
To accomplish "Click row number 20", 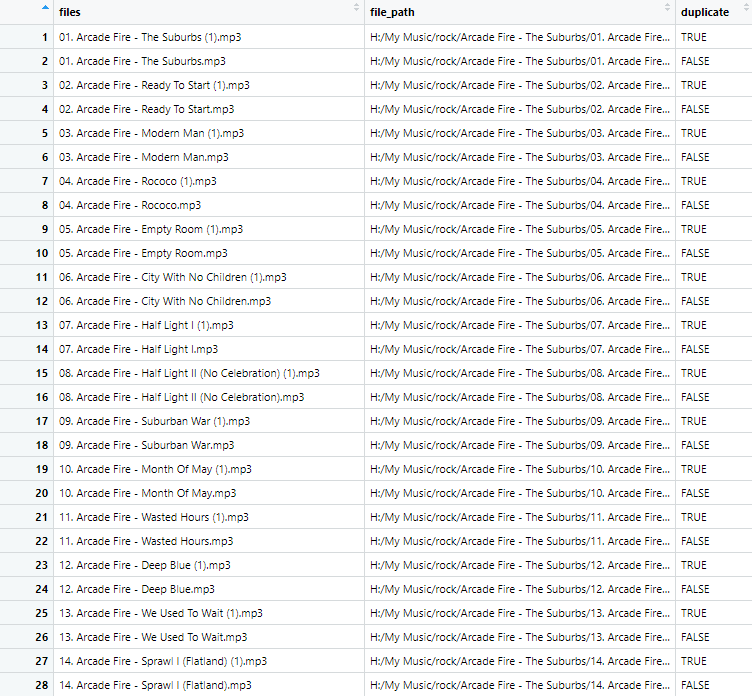I will click(x=42, y=493).
